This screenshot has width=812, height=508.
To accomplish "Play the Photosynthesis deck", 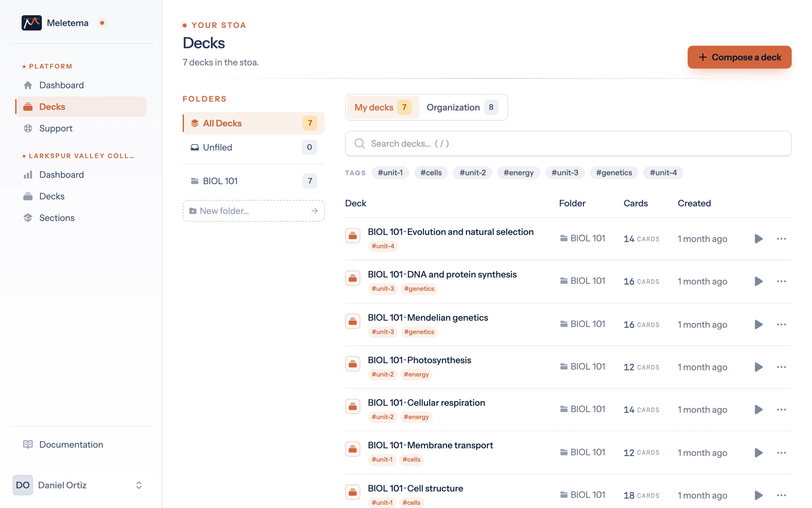I will point(758,367).
